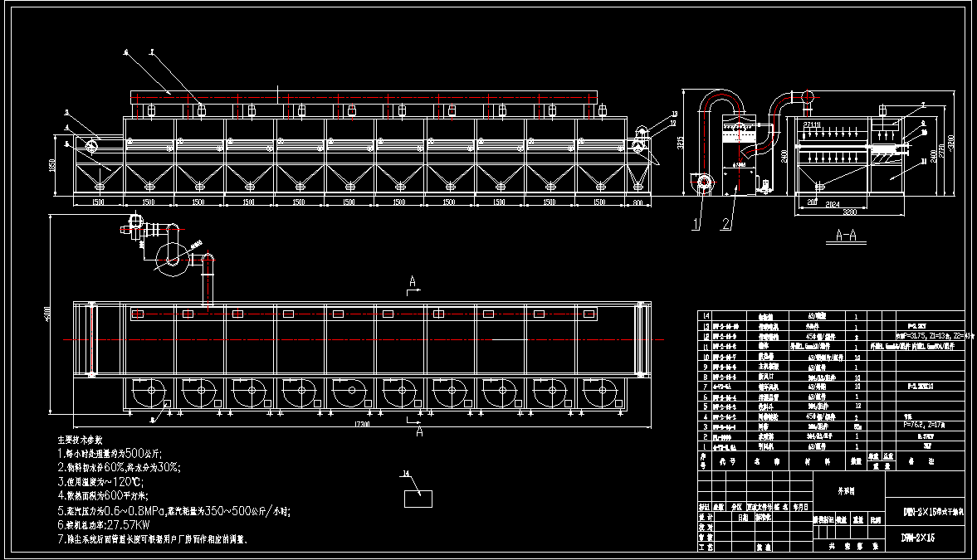Image resolution: width=977 pixels, height=560 pixels.
Task: Click lower section marker A below plan view
Action: coord(418,431)
